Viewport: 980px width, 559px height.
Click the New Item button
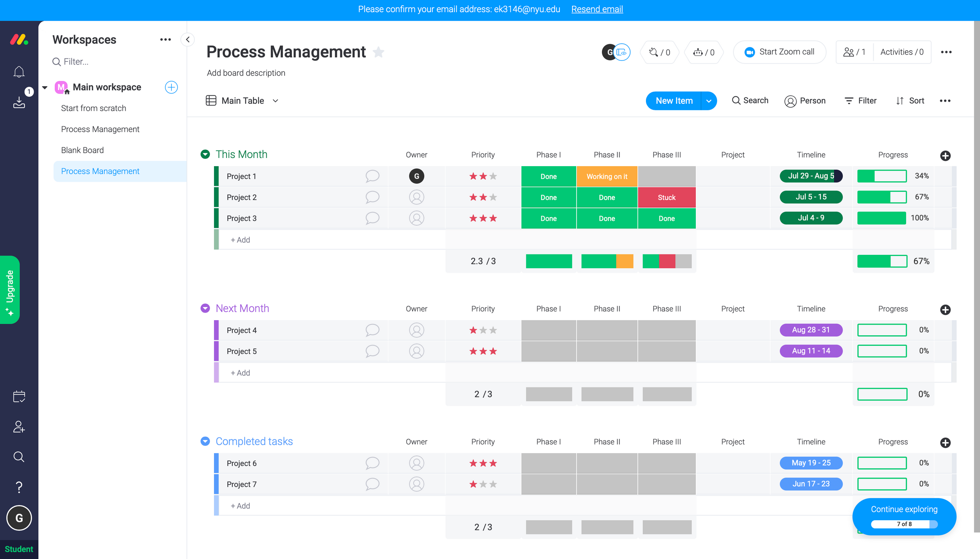[x=673, y=100]
